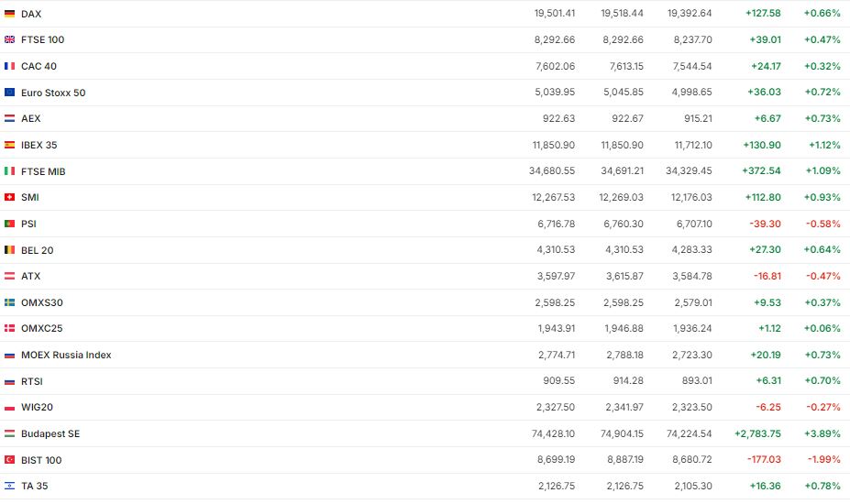850x504 pixels.
Task: Click the UK flag icon beside FTSE 100
Action: [x=9, y=39]
